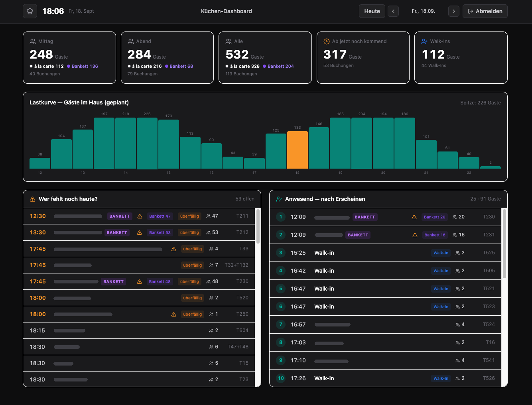Click the warning triangle next to Wer fehlt noch heute?
532x405 pixels.
coord(33,199)
